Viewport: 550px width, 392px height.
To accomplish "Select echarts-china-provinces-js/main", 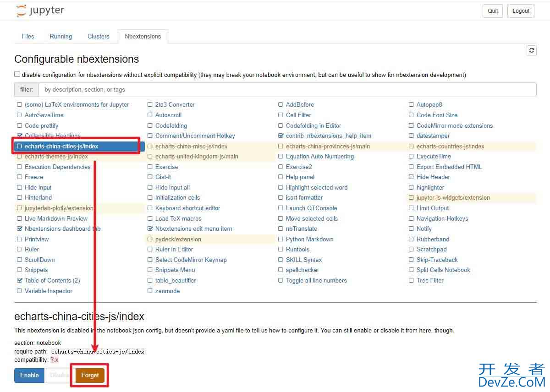I will 328,146.
